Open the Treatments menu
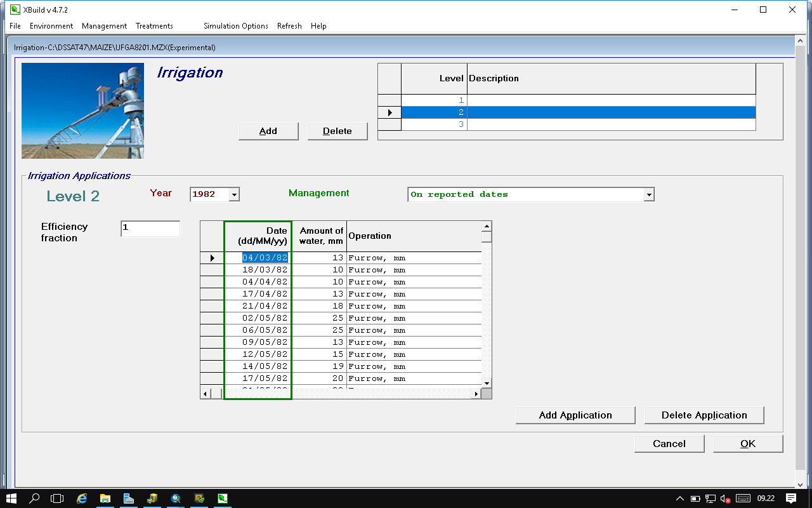Image resolution: width=812 pixels, height=508 pixels. coord(154,26)
